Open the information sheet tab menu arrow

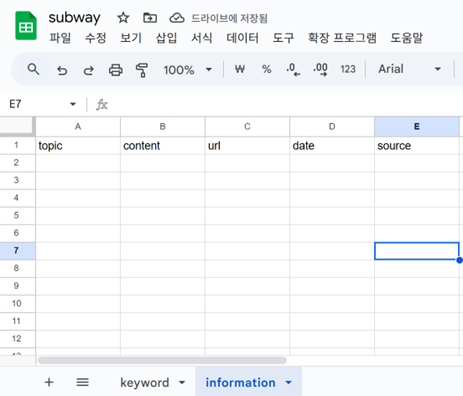pos(289,382)
